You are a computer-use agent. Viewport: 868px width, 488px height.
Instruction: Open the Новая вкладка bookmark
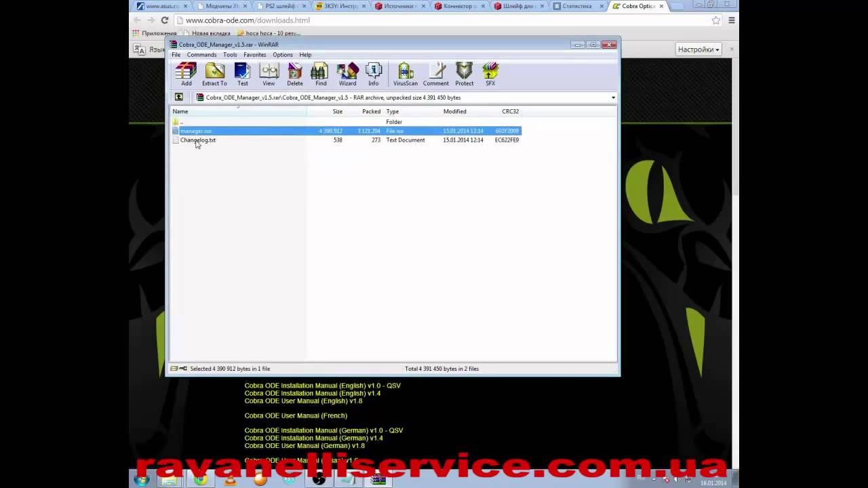(208, 33)
